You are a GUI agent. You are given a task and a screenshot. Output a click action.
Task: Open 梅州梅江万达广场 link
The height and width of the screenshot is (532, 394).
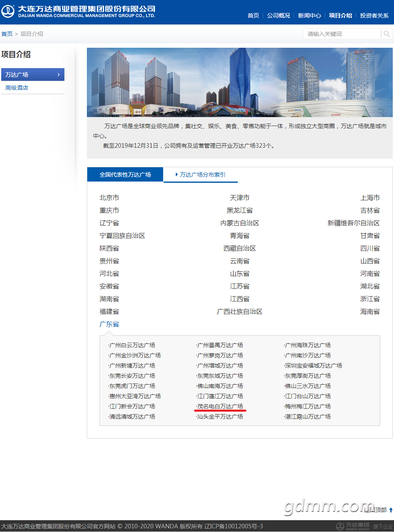click(x=308, y=406)
